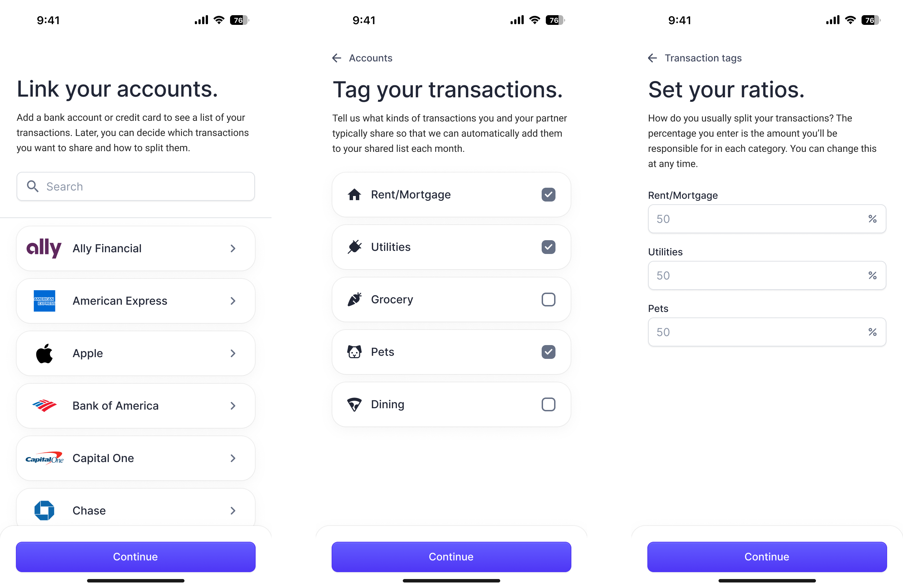Toggle the Grocery checkbox off
903x588 pixels.
548,299
